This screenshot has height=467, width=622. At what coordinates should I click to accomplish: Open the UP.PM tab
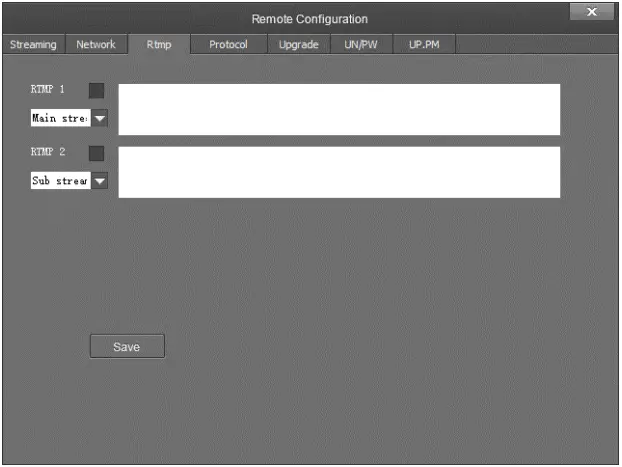click(424, 44)
